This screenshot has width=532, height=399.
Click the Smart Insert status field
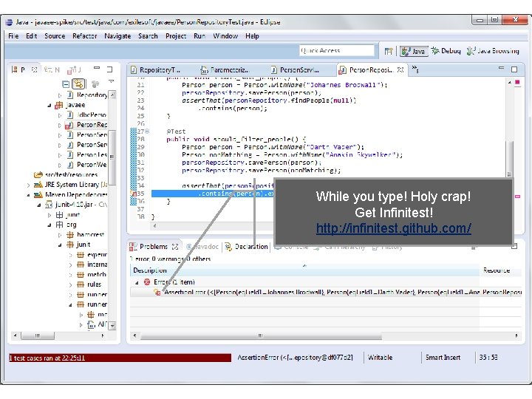(x=443, y=358)
